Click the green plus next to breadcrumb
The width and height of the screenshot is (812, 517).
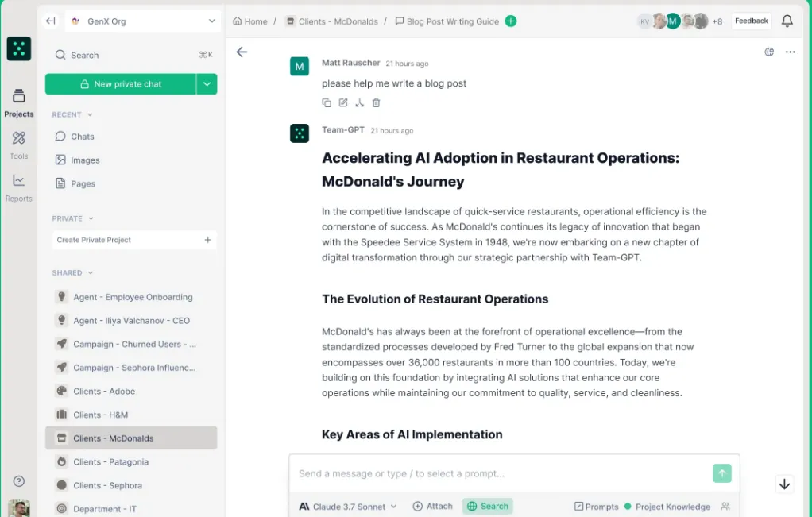(x=511, y=21)
